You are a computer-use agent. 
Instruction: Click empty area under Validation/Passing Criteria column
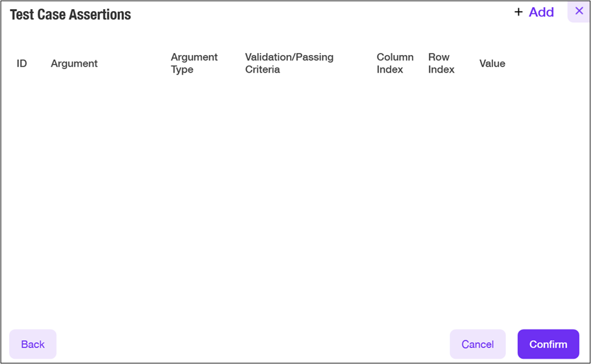(x=289, y=162)
